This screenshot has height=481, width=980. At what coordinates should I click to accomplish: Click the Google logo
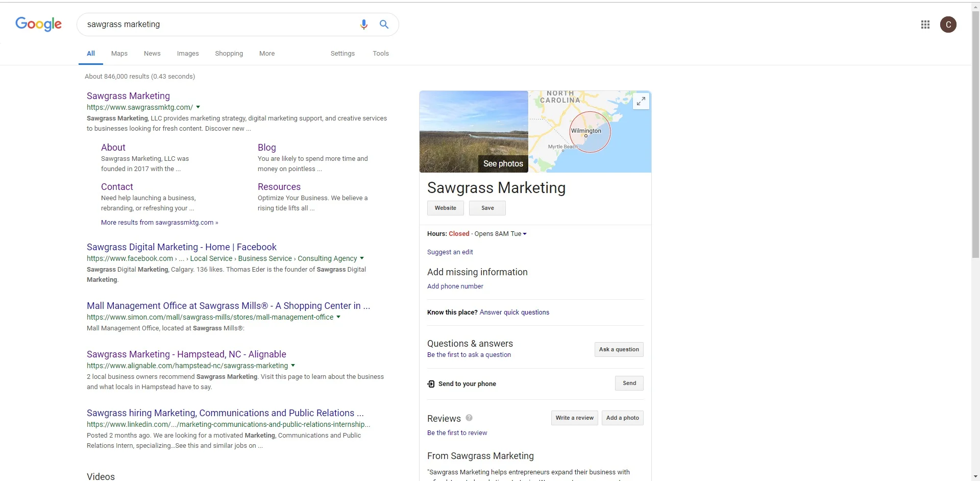click(x=38, y=24)
